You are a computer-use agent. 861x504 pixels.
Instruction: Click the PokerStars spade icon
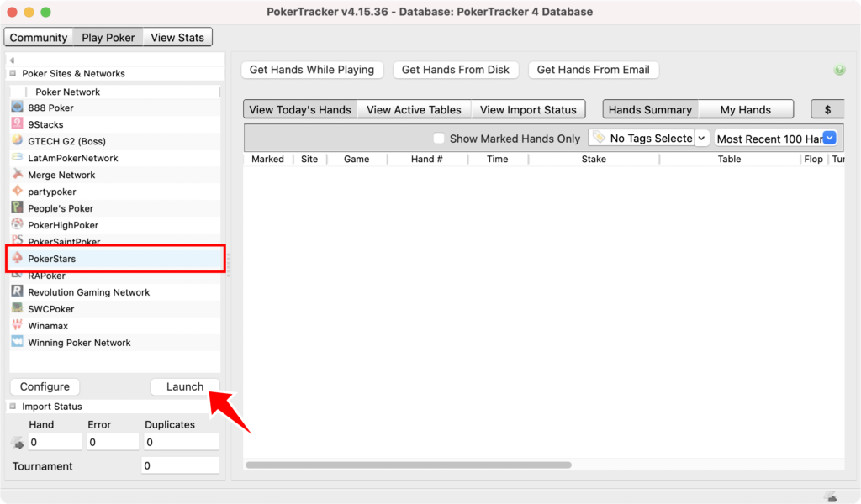coord(17,258)
